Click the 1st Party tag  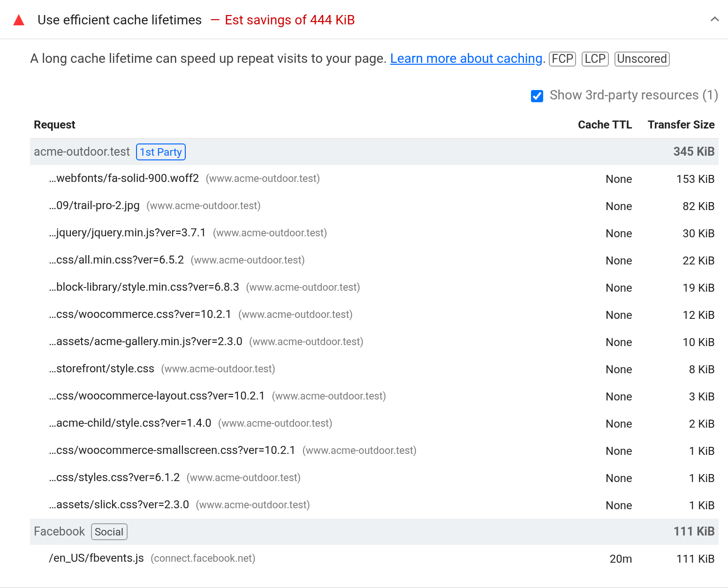pyautogui.click(x=161, y=152)
